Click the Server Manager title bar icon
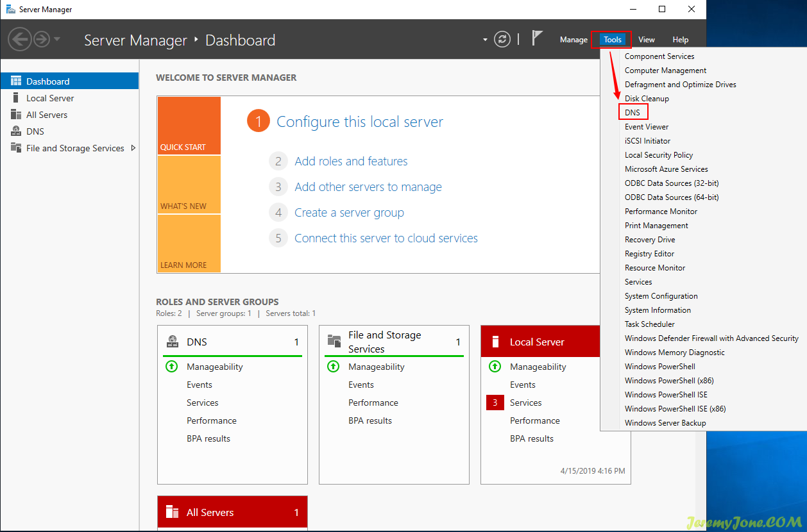This screenshot has width=807, height=532. coord(11,10)
